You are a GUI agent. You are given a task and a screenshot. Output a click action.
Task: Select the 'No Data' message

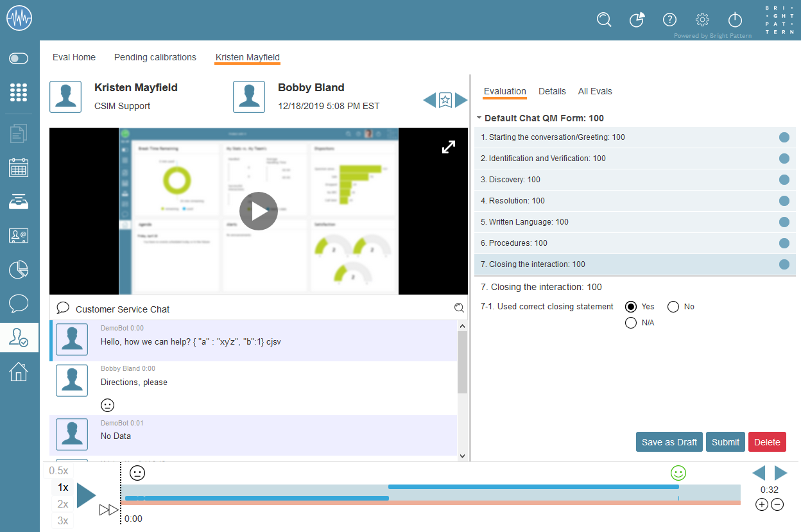click(254, 435)
